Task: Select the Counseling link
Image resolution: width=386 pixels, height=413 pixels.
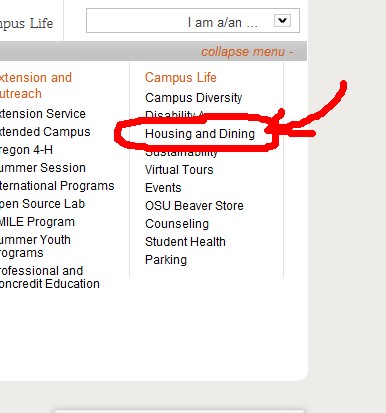Action: pos(177,224)
